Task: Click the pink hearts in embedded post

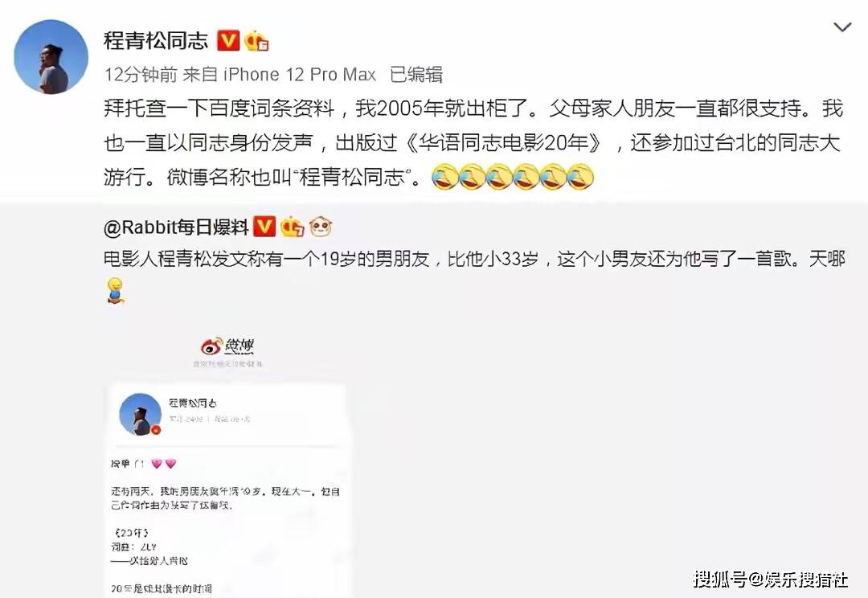Action: (x=163, y=464)
